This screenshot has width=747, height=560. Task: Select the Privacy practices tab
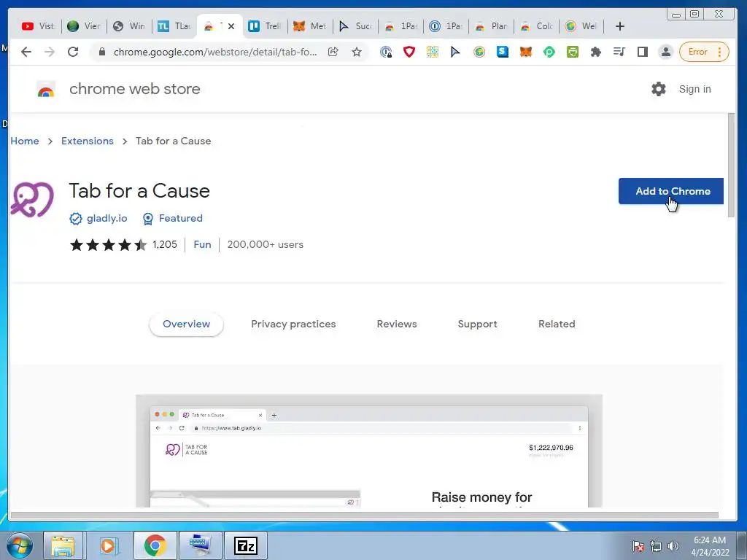click(293, 324)
